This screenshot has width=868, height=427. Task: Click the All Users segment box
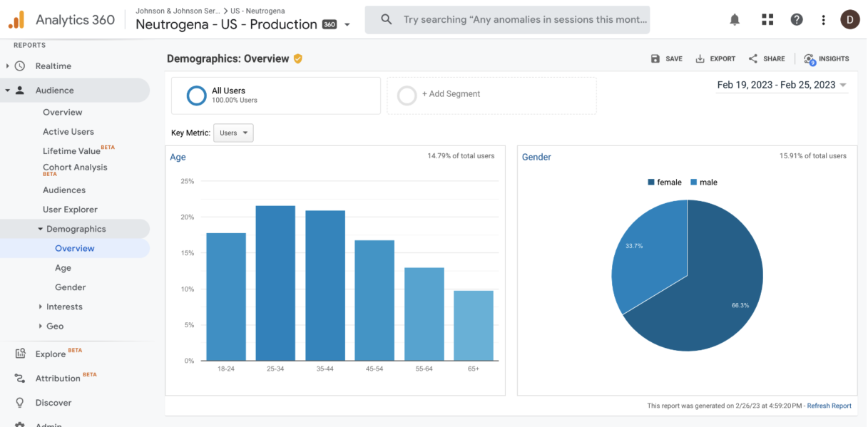[276, 96]
